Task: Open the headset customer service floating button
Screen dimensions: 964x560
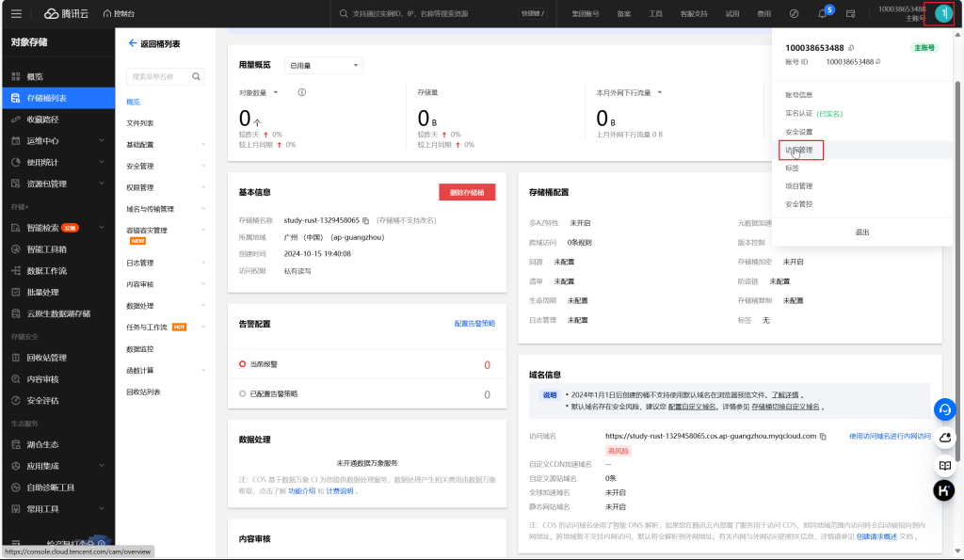Action: (944, 409)
